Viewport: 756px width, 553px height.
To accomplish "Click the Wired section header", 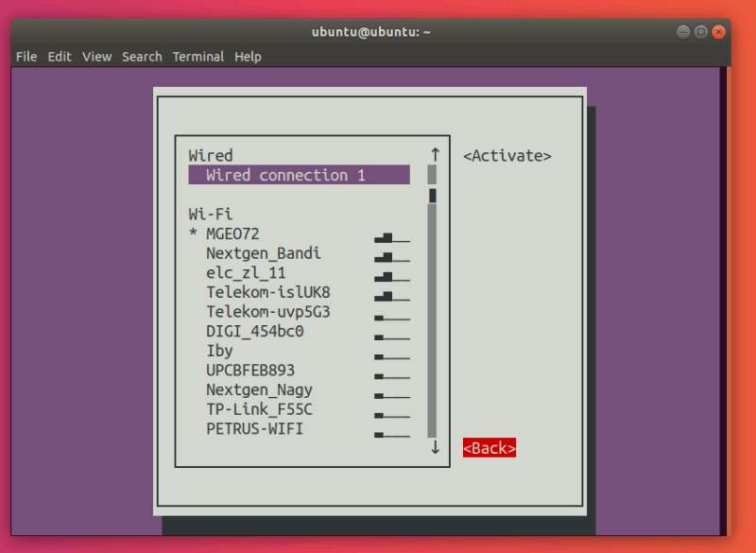I will pyautogui.click(x=210, y=155).
